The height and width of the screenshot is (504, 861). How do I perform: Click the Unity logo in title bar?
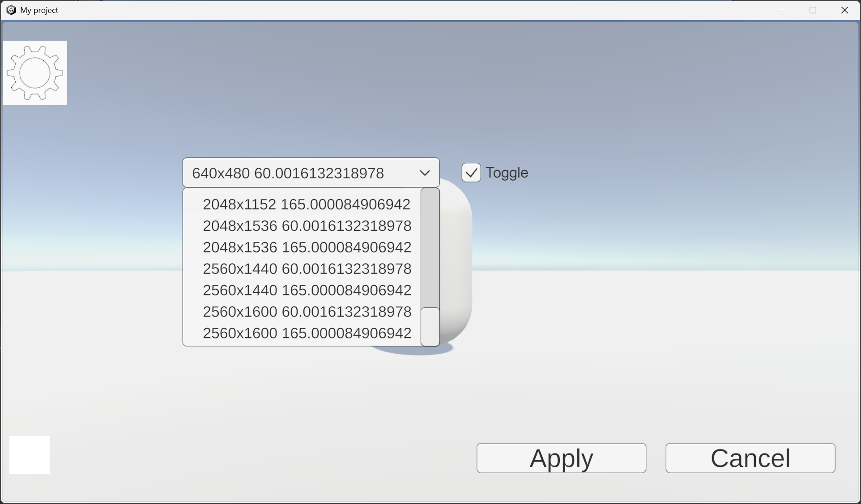click(x=11, y=10)
